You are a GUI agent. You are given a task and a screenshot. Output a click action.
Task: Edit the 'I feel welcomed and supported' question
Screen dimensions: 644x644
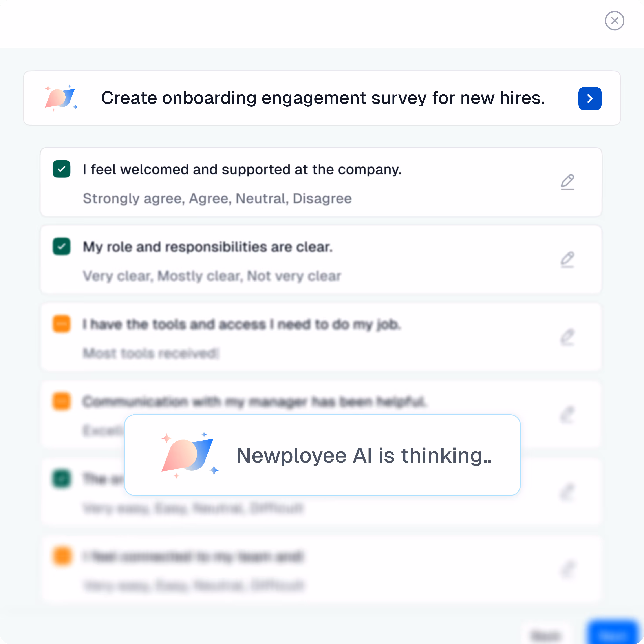point(567,182)
